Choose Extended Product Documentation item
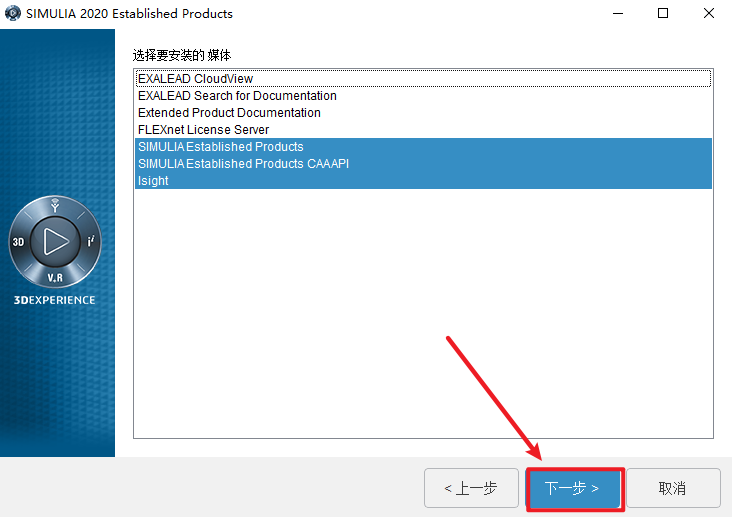Viewport: 732px width, 517px height. (229, 113)
